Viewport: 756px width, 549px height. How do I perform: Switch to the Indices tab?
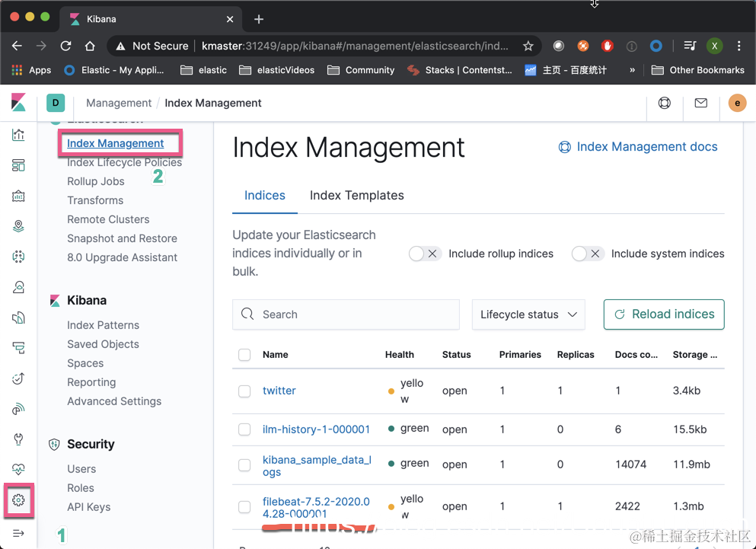[x=265, y=196]
